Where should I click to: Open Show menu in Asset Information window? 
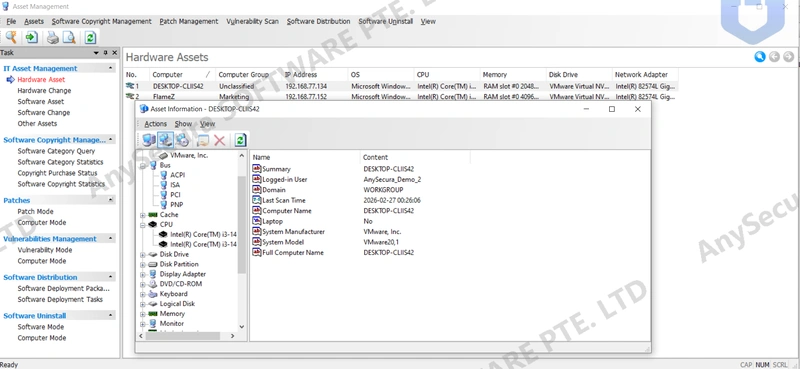[183, 124]
